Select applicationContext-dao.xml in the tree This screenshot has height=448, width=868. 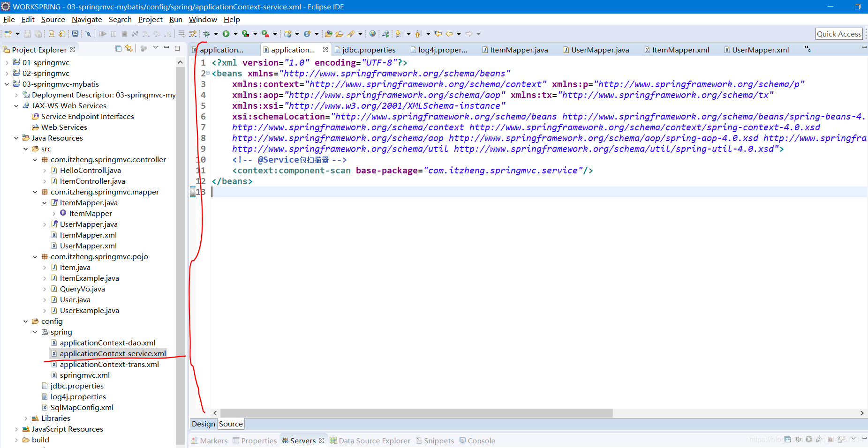(107, 343)
